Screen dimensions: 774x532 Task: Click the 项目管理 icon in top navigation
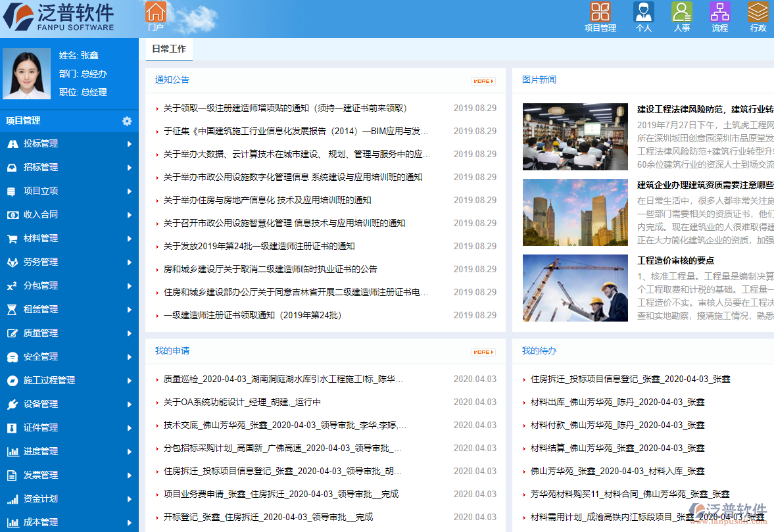[x=600, y=11]
